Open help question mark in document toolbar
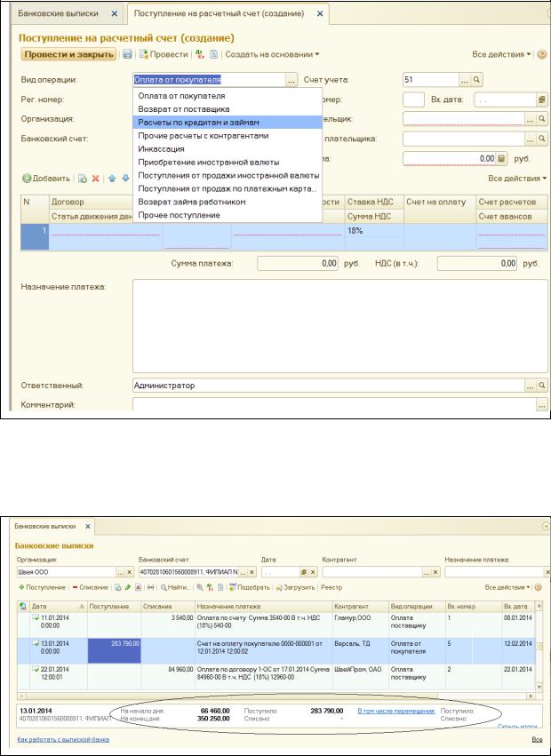Screen dimensions: 551x756 (x=541, y=54)
